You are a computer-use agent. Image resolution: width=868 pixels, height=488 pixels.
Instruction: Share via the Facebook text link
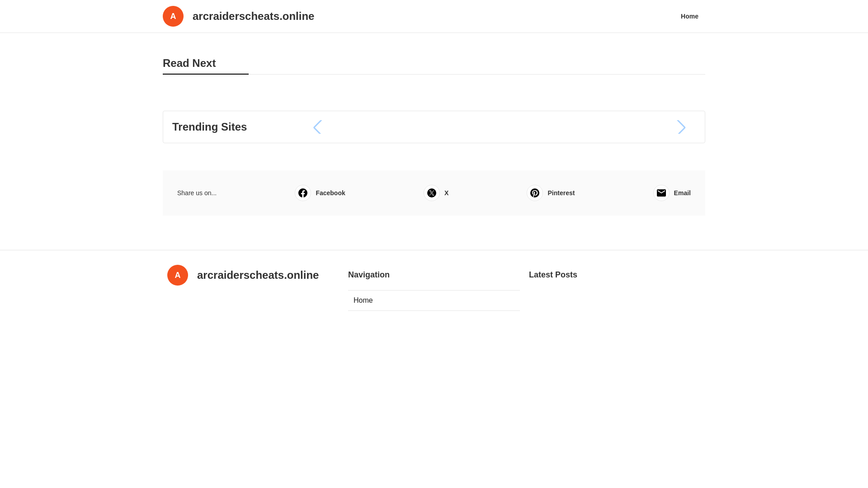click(330, 193)
